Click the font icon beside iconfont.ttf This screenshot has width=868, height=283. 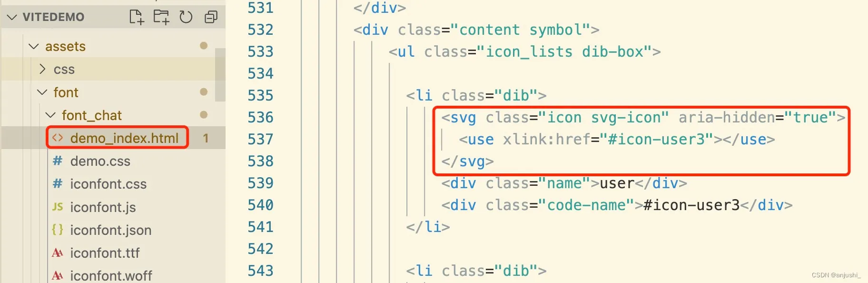click(58, 253)
